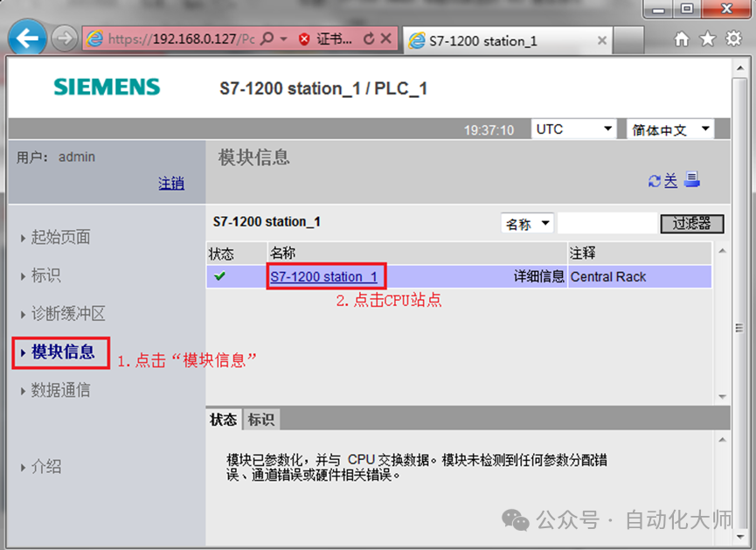Image resolution: width=756 pixels, height=550 pixels.
Task: Click the SIEMENS logo
Action: [x=107, y=87]
